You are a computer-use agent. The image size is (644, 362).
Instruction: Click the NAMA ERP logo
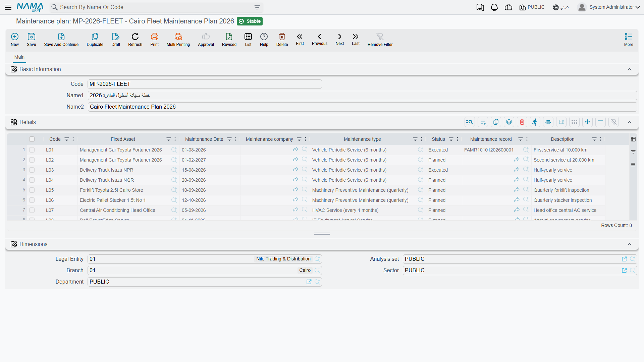coord(30,7)
